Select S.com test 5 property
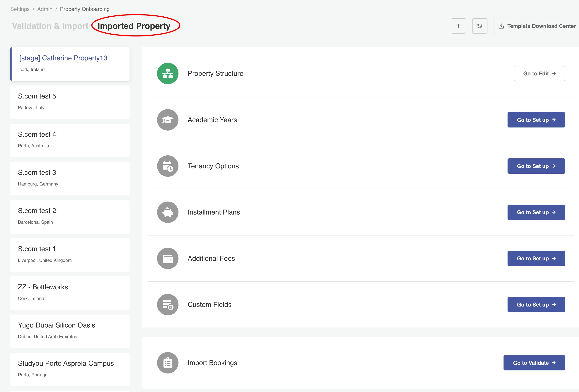579x392 pixels. (x=70, y=102)
